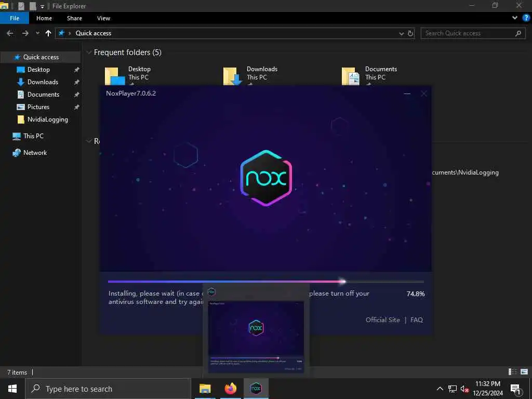The image size is (532, 399).
Task: Click the search magnifier icon
Action: pyautogui.click(x=518, y=33)
